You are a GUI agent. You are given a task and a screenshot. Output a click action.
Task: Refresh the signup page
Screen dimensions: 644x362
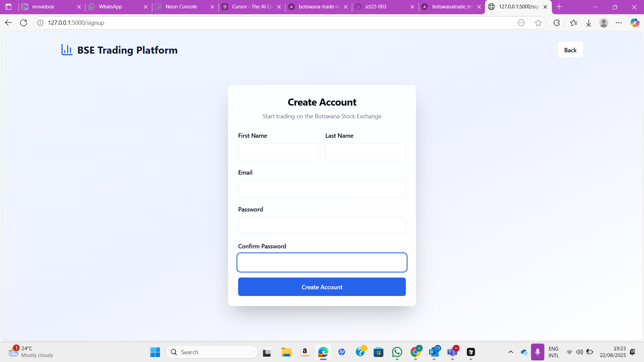pyautogui.click(x=23, y=23)
